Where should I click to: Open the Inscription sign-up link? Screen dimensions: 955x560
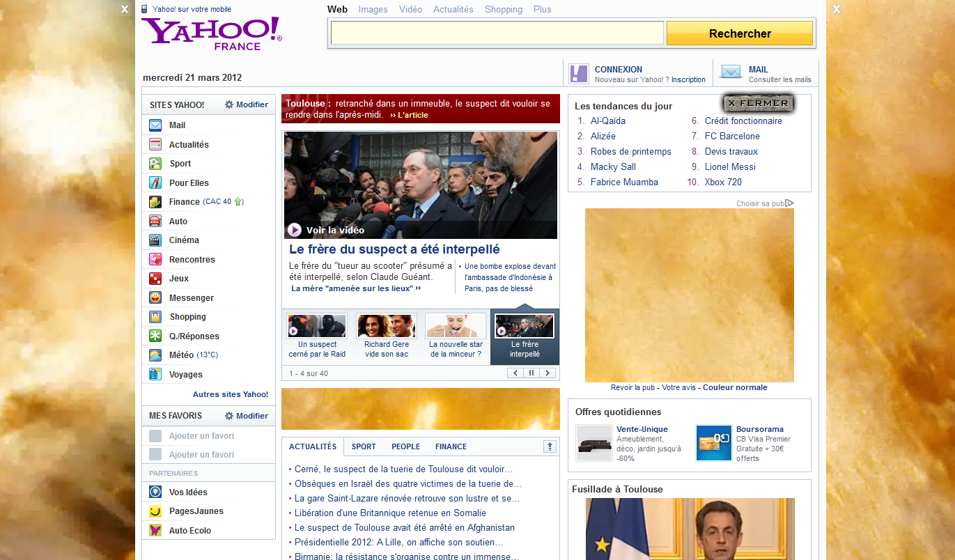click(689, 79)
